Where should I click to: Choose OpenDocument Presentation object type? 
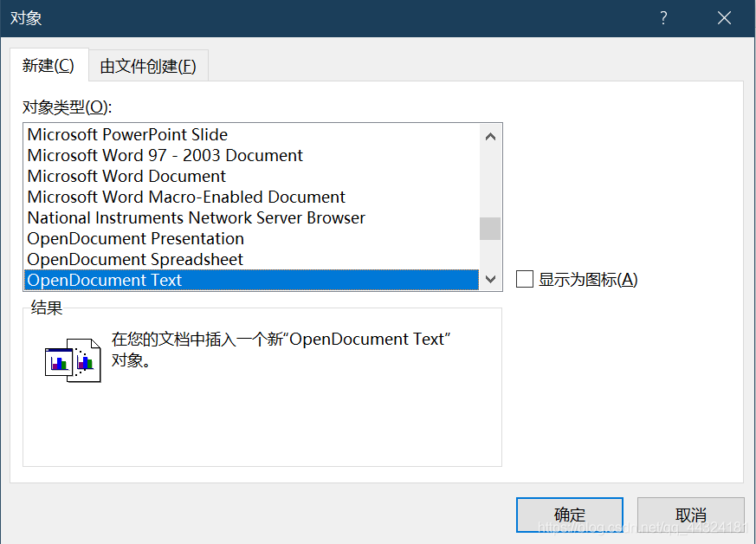click(251, 238)
